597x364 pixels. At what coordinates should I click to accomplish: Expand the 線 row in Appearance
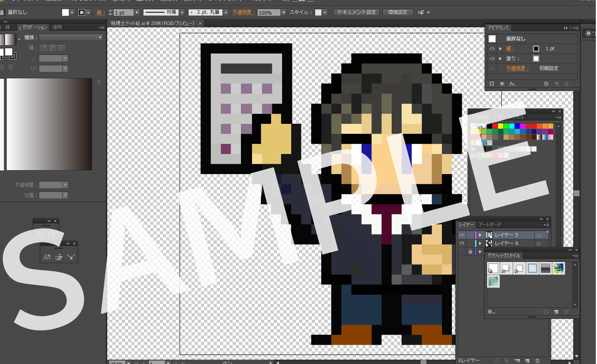(x=500, y=49)
